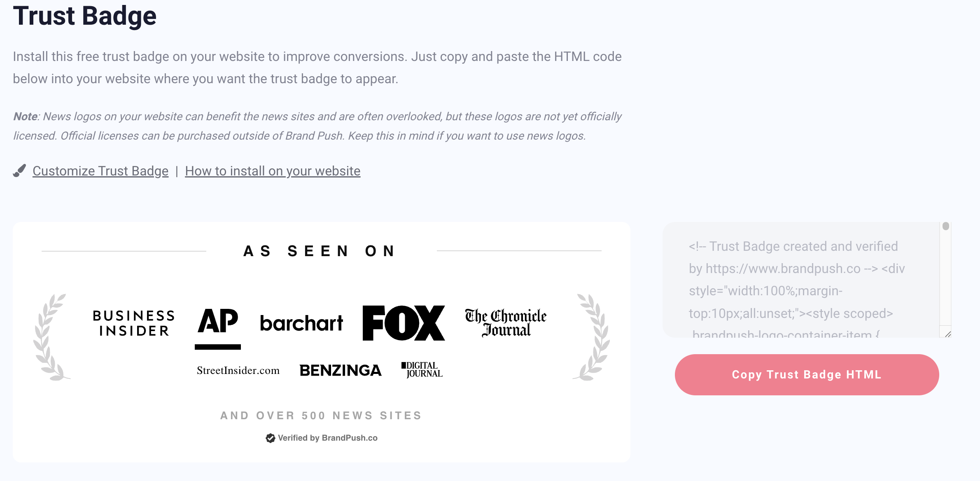Click the BENZINGA logo
The height and width of the screenshot is (481, 980).
coord(341,370)
